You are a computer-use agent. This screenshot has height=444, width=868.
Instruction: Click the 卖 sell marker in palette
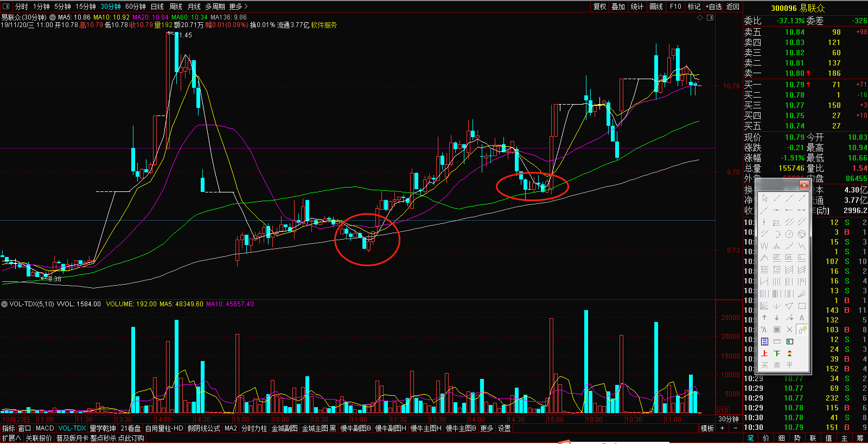coord(777,365)
